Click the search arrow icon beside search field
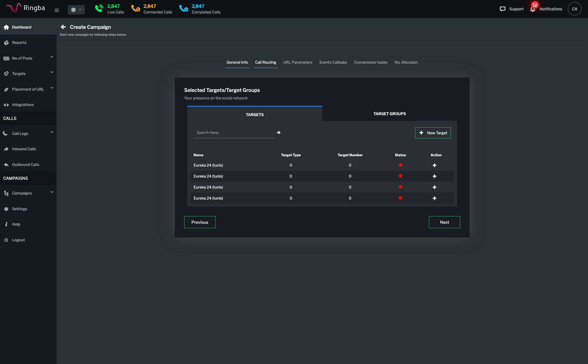This screenshot has width=588, height=364. click(279, 133)
